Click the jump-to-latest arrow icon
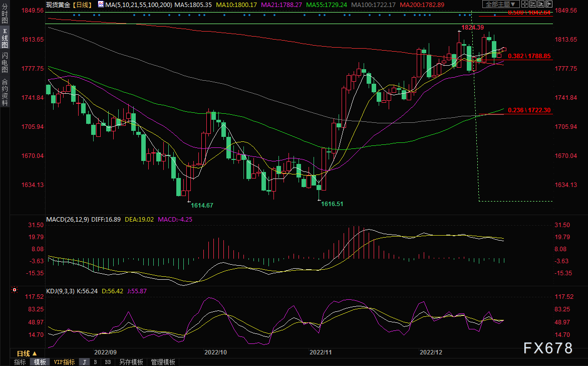 click(549, 4)
